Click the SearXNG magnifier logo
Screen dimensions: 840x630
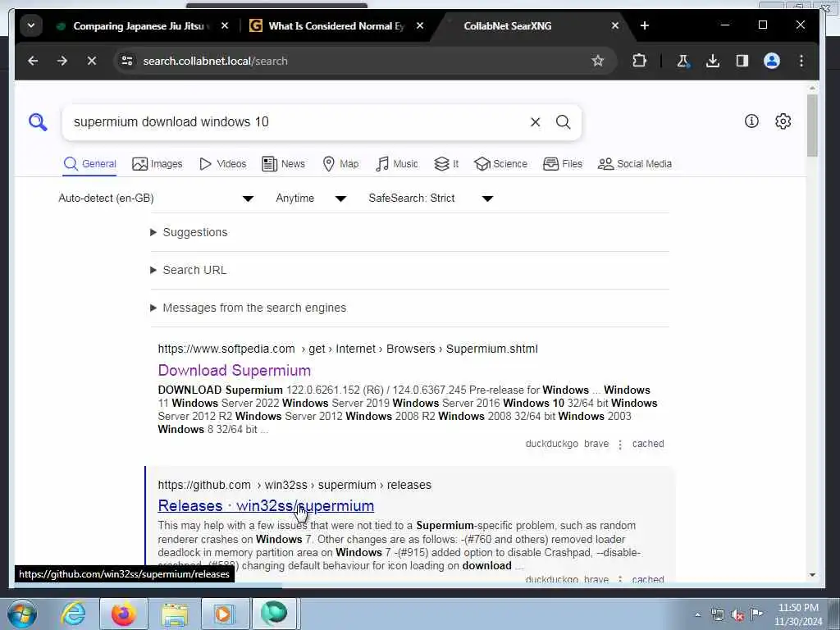[38, 122]
